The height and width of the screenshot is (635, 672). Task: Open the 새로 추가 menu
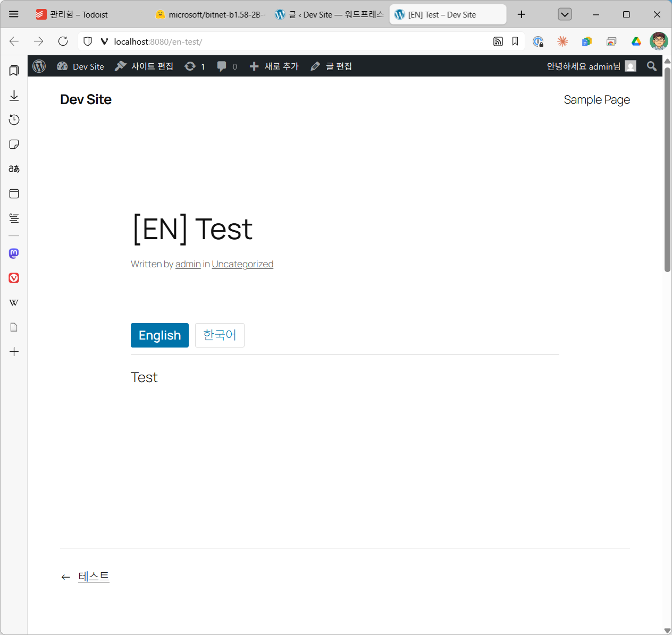click(x=274, y=66)
